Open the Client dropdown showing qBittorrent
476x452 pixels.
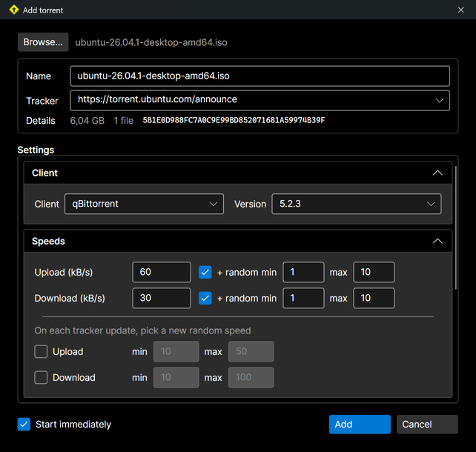click(x=144, y=204)
